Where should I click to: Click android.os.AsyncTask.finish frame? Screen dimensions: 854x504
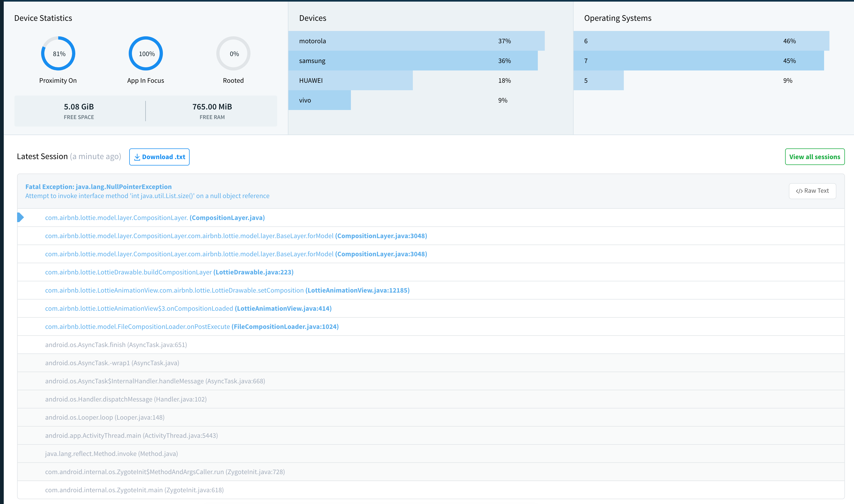point(431,345)
